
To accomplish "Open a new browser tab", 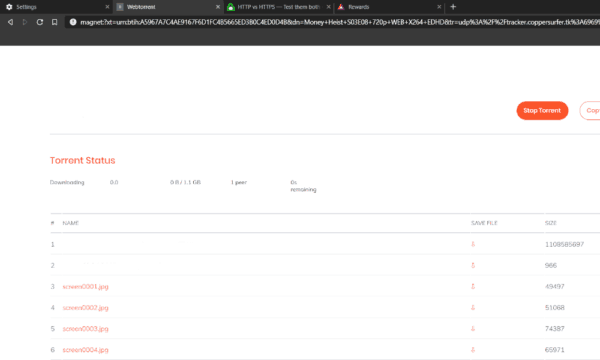I will coord(453,7).
